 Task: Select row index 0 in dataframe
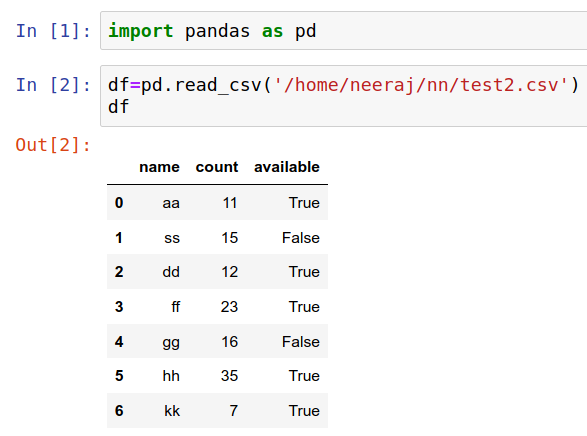(119, 203)
